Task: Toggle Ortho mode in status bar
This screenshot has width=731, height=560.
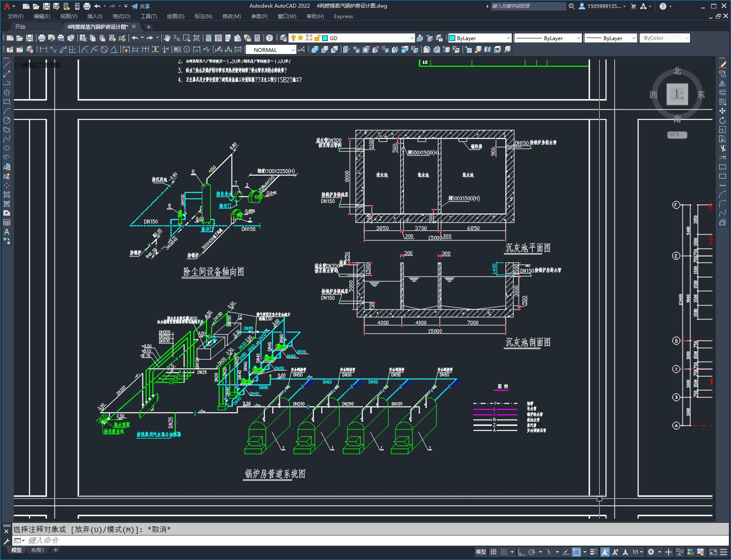Action: coord(522,552)
